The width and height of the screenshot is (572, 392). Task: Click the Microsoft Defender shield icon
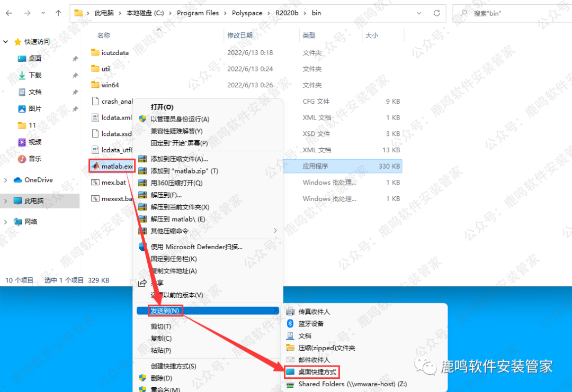(142, 247)
